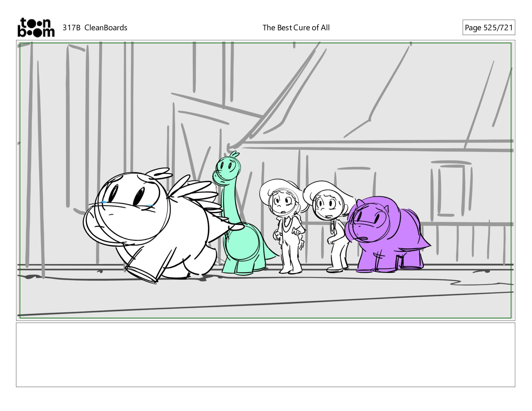532x411 pixels.
Task: Click the empty notes box below the panel
Action: (265, 355)
